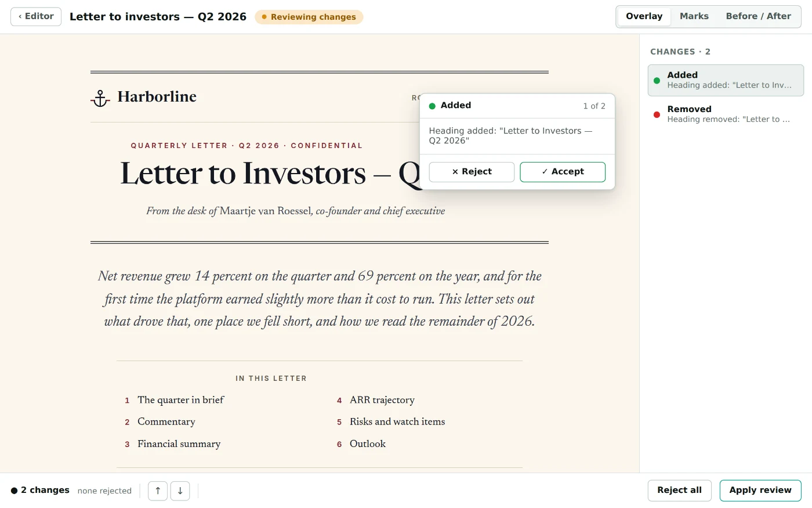This screenshot has width=812, height=508.
Task: Click the green dot in the popup header
Action: click(432, 106)
